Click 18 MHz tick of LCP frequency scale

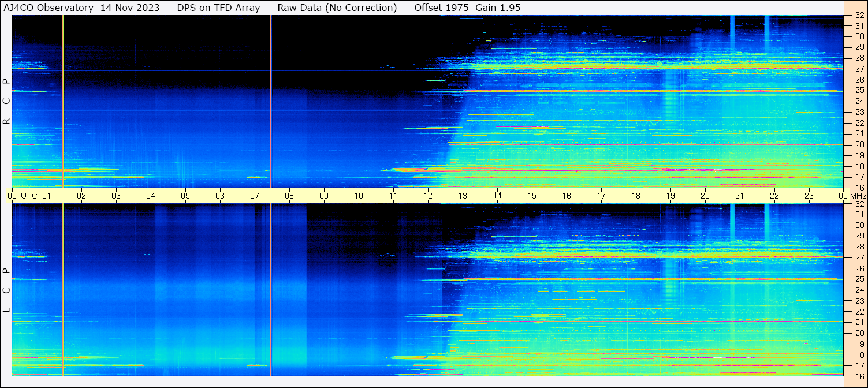pyautogui.click(x=859, y=355)
